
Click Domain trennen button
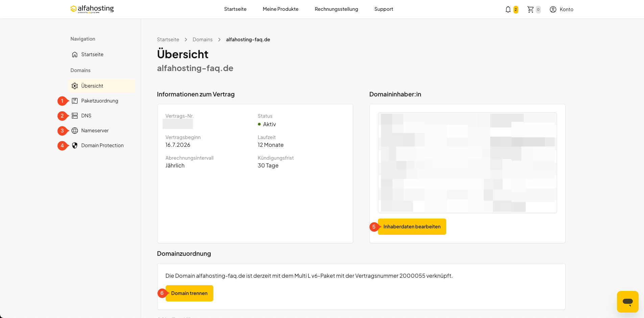point(189,293)
